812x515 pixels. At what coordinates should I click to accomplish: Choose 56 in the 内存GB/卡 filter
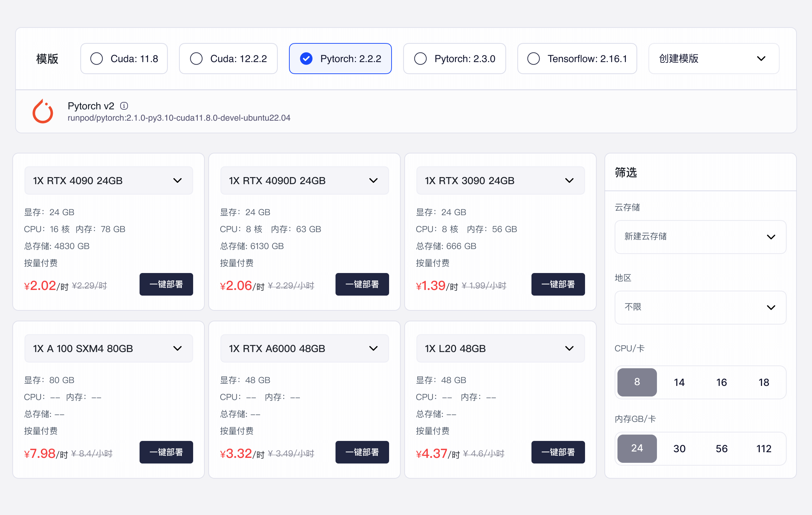click(x=722, y=449)
